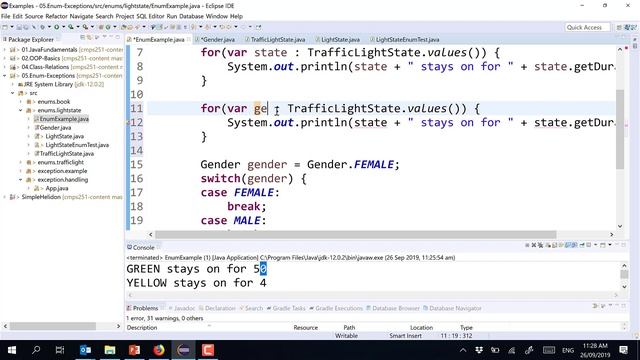The width and height of the screenshot is (640, 360).
Task: Click the Search toolbar icon
Action: (137, 27)
